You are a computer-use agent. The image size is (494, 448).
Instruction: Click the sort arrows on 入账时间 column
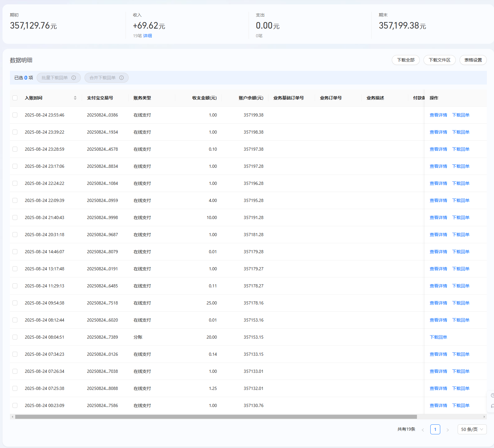[x=75, y=98]
